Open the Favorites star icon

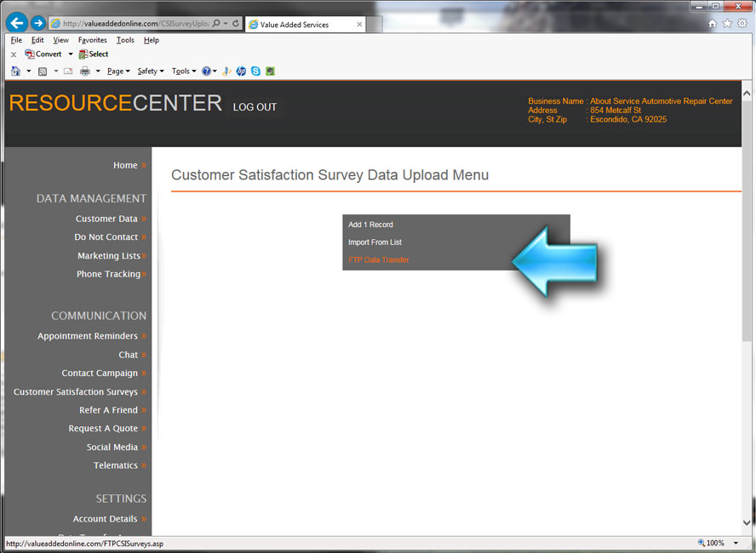pos(727,24)
